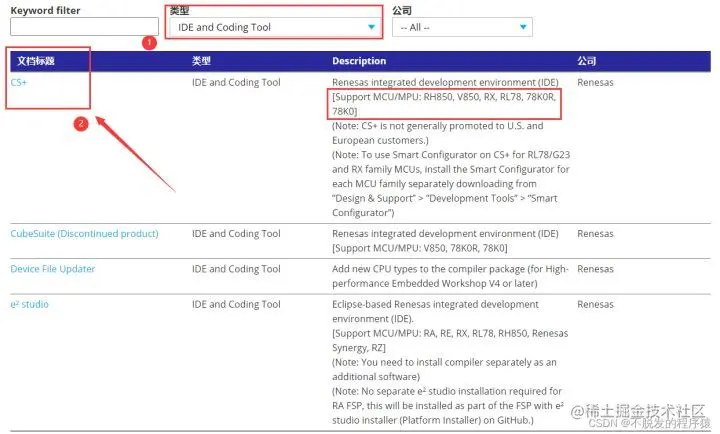The width and height of the screenshot is (720, 434).
Task: Click the Smart Configurator note text
Action: coord(451,184)
